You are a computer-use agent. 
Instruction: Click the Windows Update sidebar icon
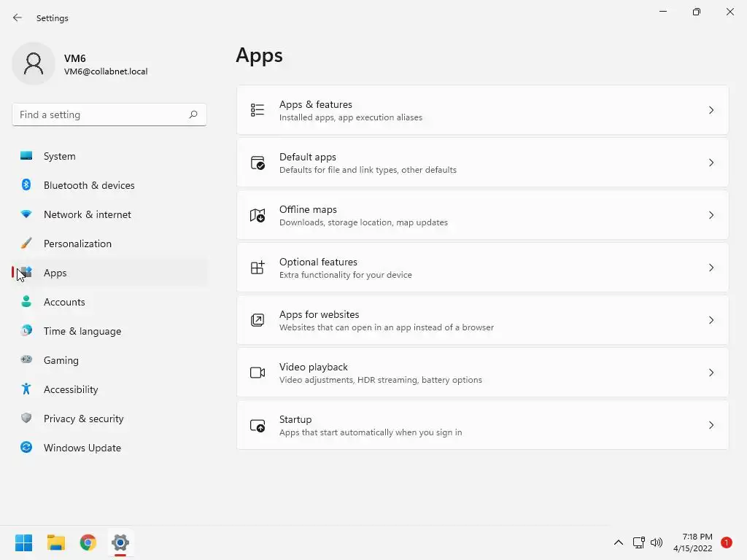pos(26,448)
